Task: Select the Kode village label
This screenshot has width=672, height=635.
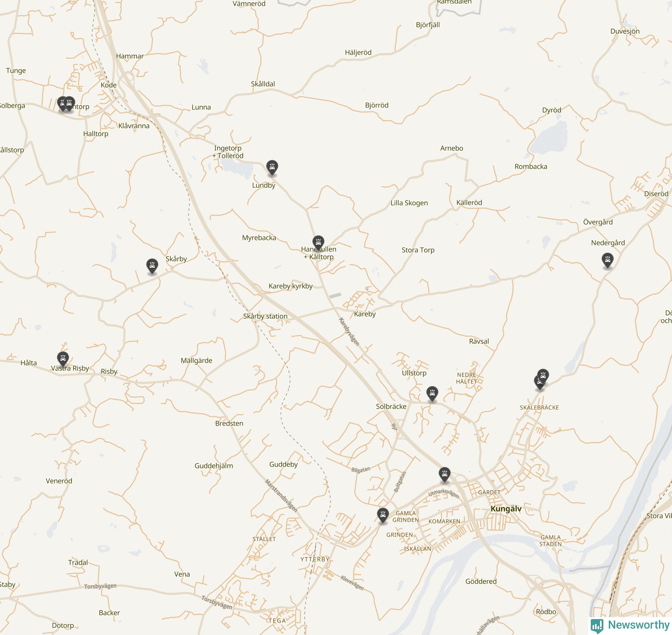Action: coord(109,85)
